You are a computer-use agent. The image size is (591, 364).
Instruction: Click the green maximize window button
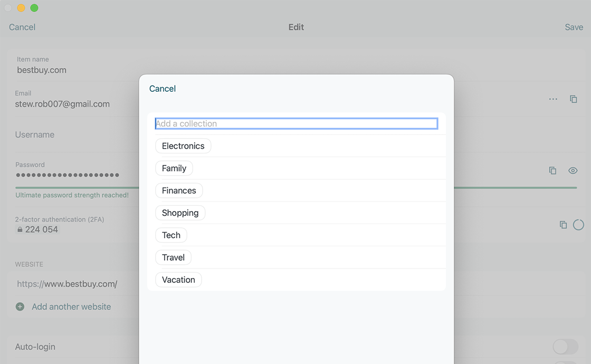click(34, 8)
